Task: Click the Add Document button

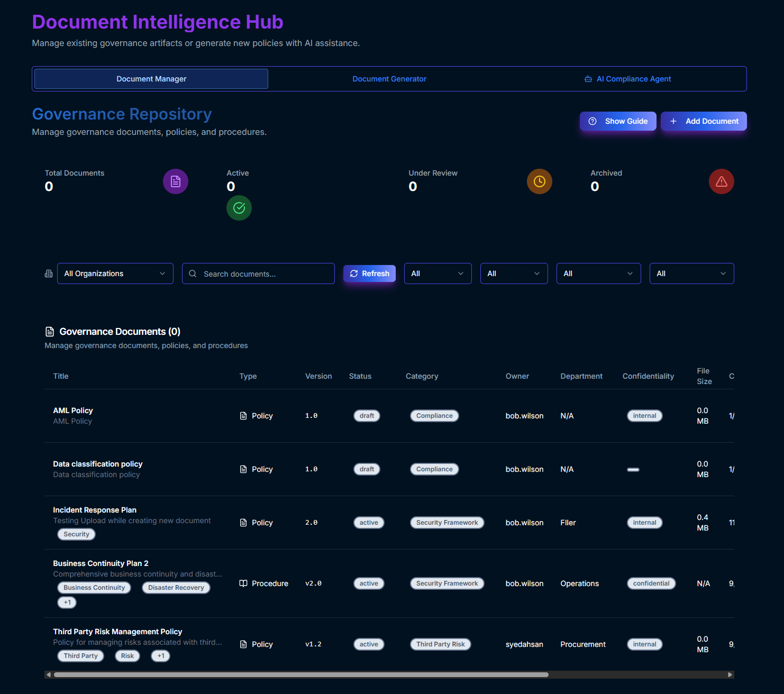Action: coord(704,121)
